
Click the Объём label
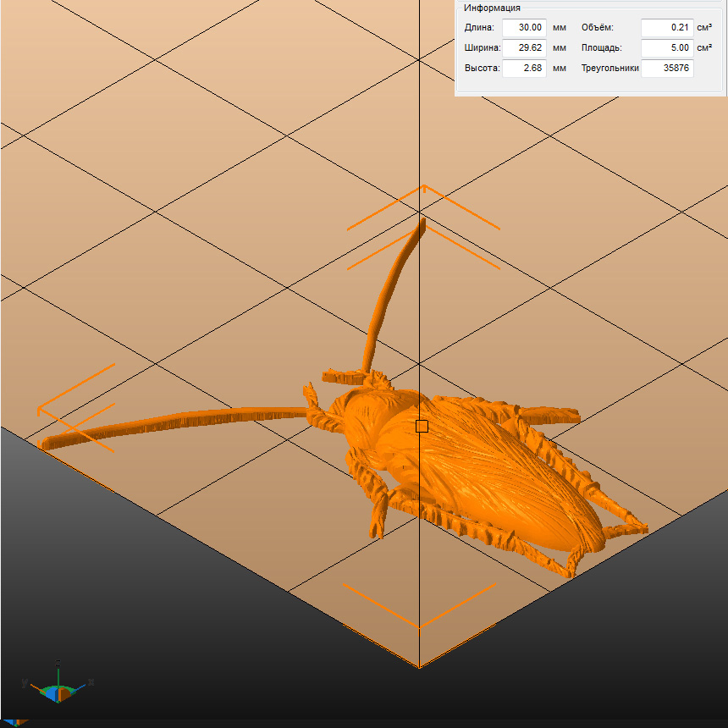597,27
